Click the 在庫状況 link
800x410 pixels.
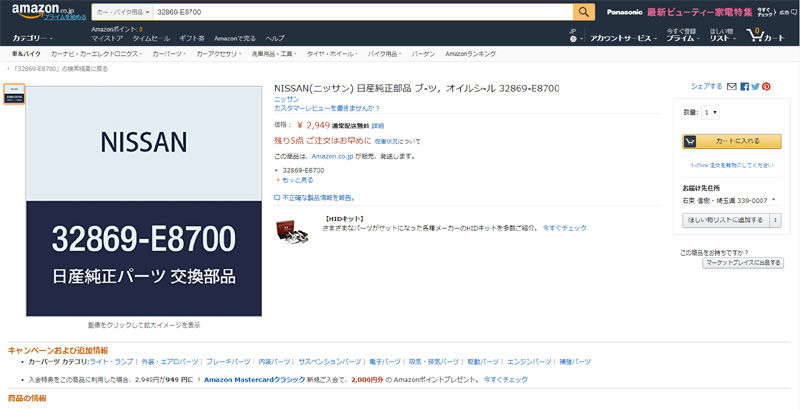(386, 141)
